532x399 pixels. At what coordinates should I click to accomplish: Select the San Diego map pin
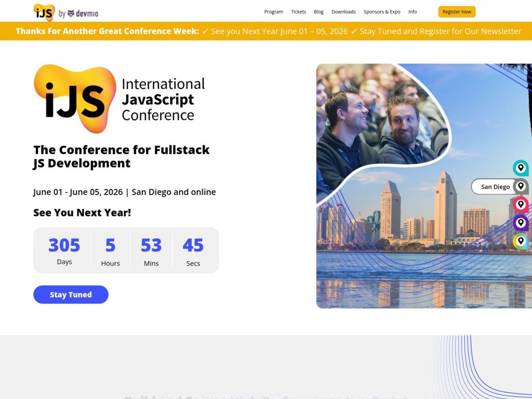pyautogui.click(x=521, y=186)
